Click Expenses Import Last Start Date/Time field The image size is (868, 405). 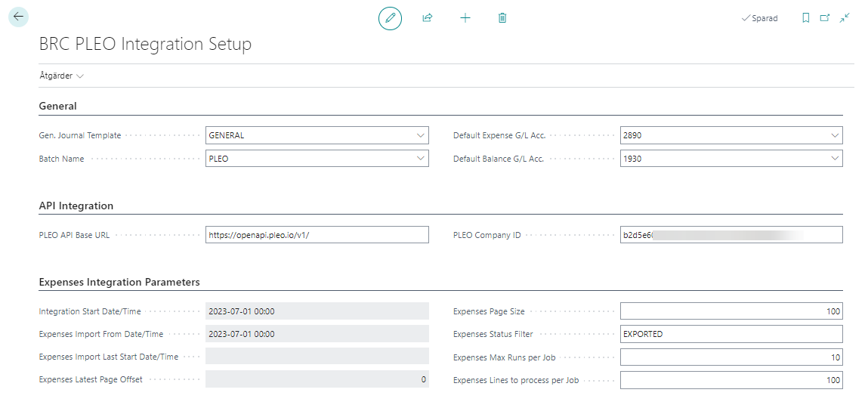click(x=317, y=357)
